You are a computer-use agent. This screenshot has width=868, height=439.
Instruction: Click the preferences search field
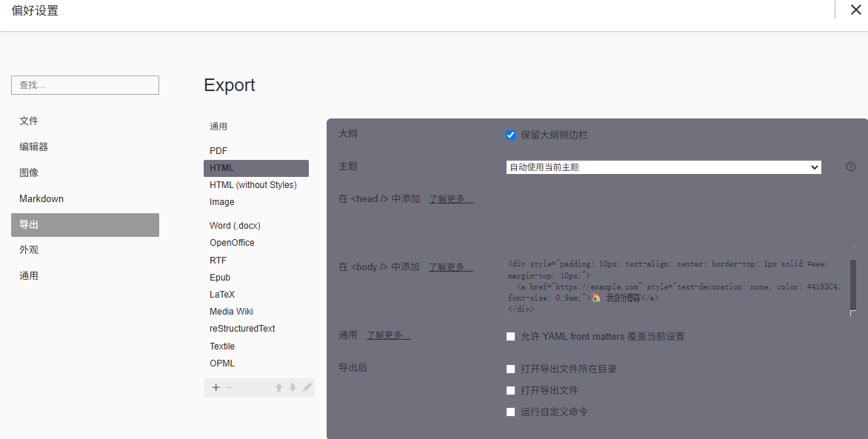(85, 85)
